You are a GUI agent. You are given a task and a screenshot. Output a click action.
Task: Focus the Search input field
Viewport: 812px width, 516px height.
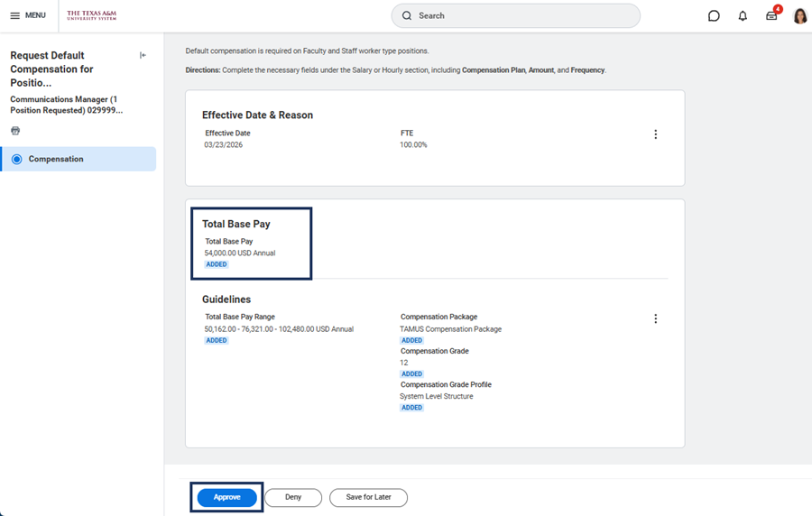(523, 16)
